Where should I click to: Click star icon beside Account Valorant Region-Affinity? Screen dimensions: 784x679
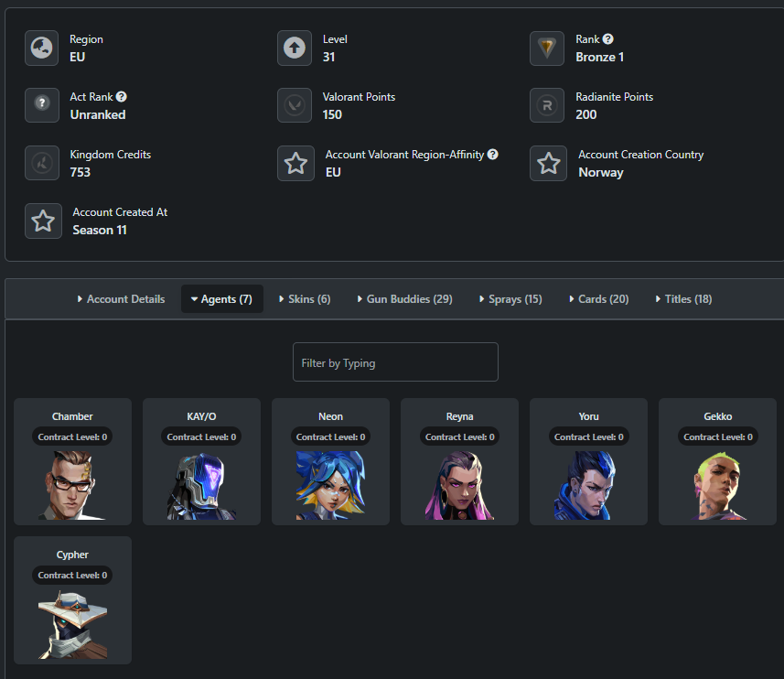pos(296,163)
